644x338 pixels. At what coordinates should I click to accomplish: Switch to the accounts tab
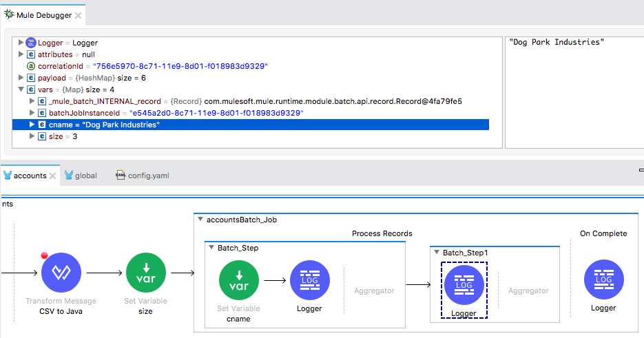point(30,176)
